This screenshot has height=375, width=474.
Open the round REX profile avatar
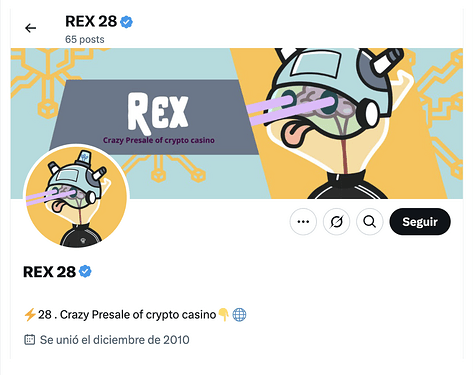[76, 197]
